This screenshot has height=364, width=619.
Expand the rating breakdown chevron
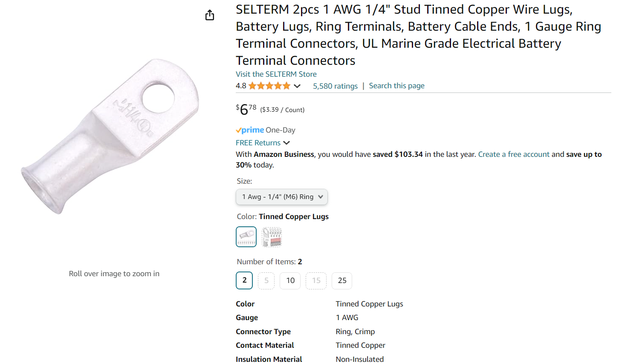(297, 86)
